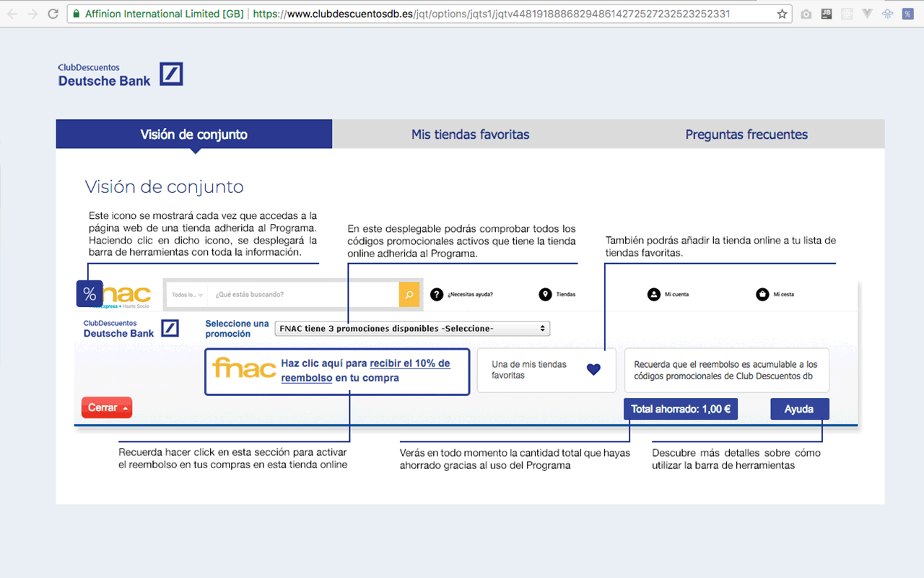Image resolution: width=924 pixels, height=578 pixels.
Task: Open the 'Todos lo...' category dropdown
Action: pos(187,294)
